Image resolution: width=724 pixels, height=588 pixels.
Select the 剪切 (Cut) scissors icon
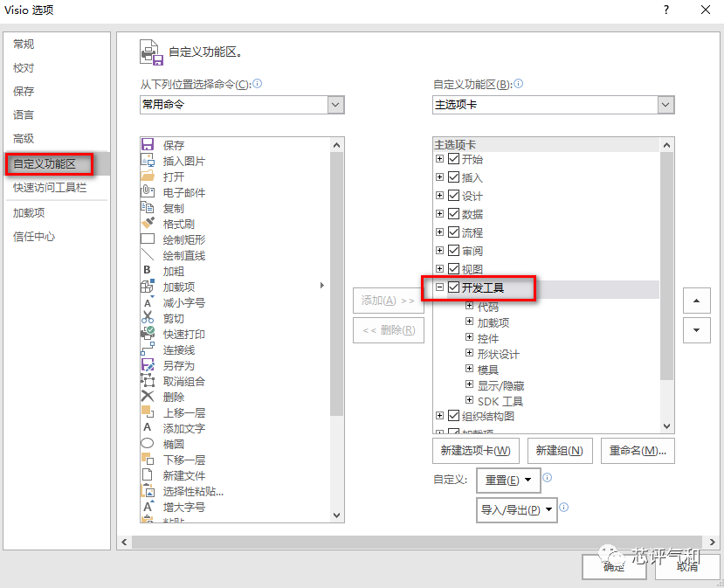click(x=147, y=318)
